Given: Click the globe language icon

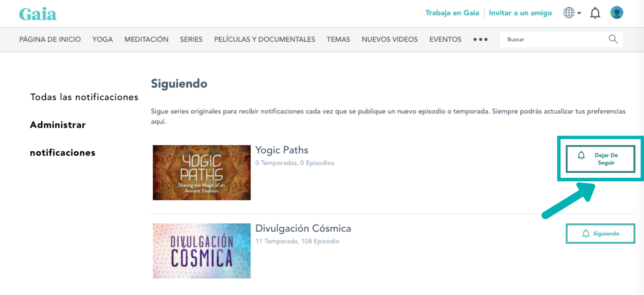Looking at the screenshot, I should pos(569,13).
